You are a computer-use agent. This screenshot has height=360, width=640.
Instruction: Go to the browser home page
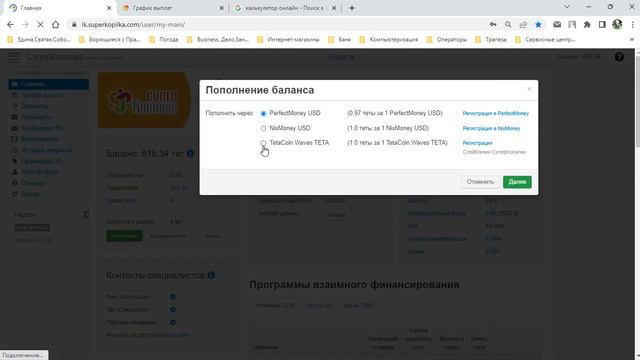pos(56,25)
